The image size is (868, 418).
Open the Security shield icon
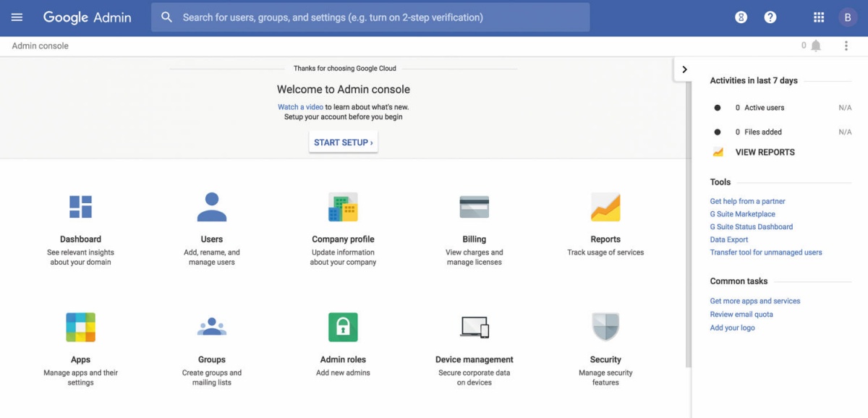tap(605, 328)
